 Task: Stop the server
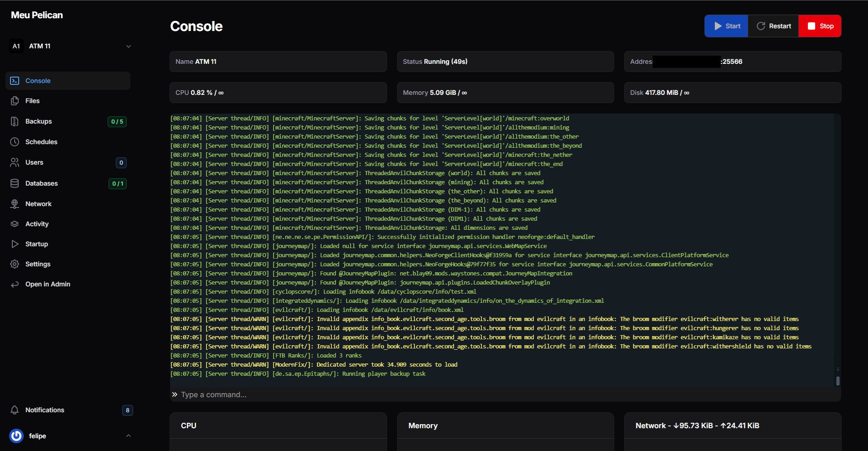click(x=820, y=26)
